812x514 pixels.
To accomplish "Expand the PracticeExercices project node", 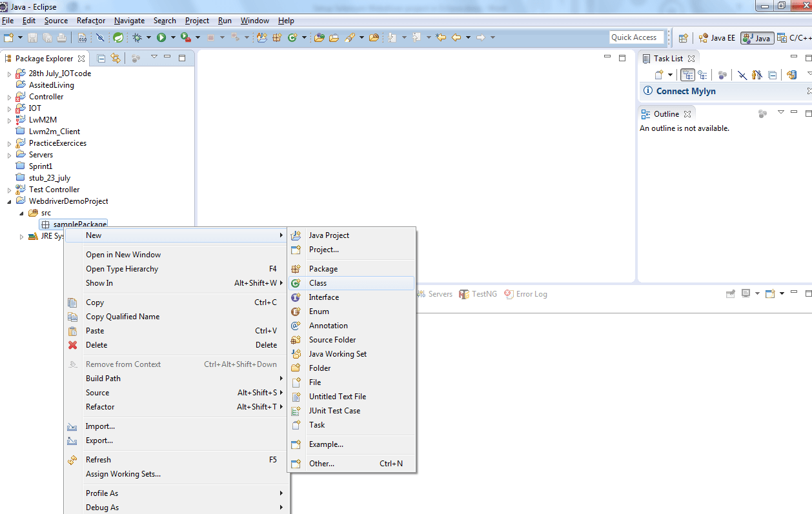I will coord(9,143).
